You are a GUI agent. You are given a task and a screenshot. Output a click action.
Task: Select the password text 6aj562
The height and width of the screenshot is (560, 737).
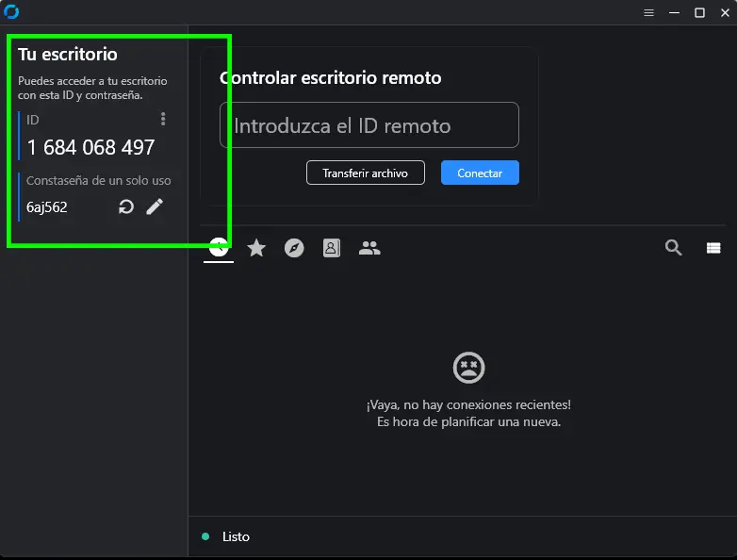coord(46,207)
